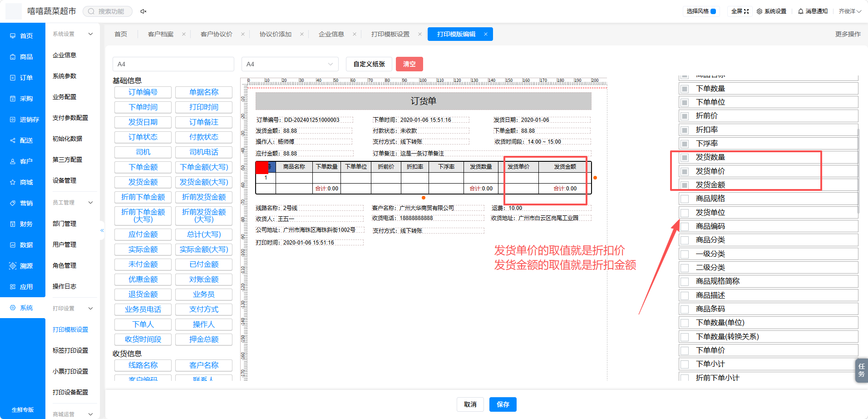Open the 首页 home sidebar icon
The width and height of the screenshot is (868, 419).
click(x=13, y=36)
